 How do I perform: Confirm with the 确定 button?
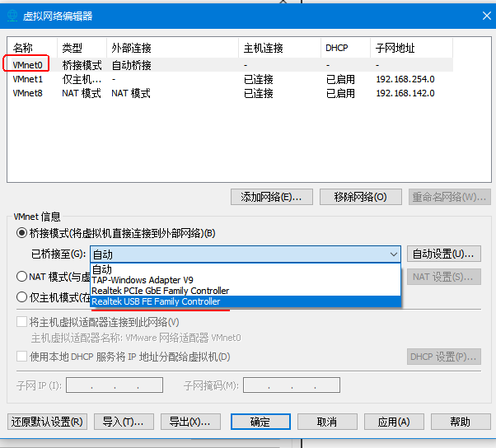[x=260, y=422]
